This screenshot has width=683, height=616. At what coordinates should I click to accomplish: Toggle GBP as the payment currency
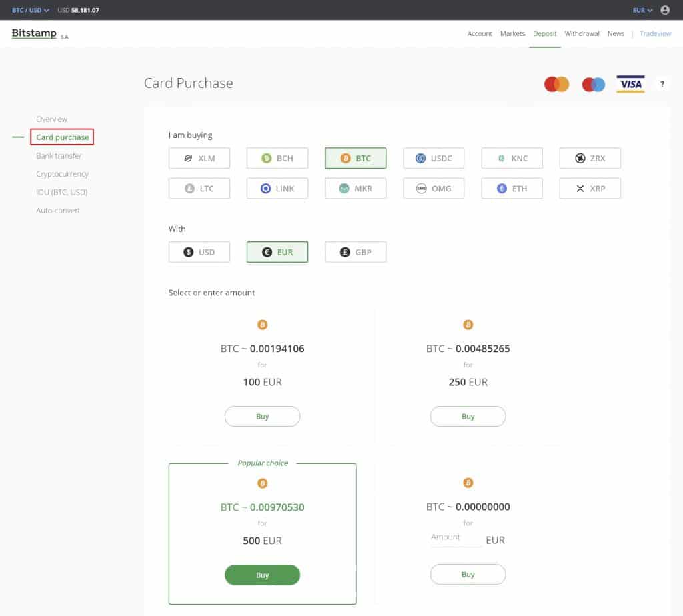(355, 252)
